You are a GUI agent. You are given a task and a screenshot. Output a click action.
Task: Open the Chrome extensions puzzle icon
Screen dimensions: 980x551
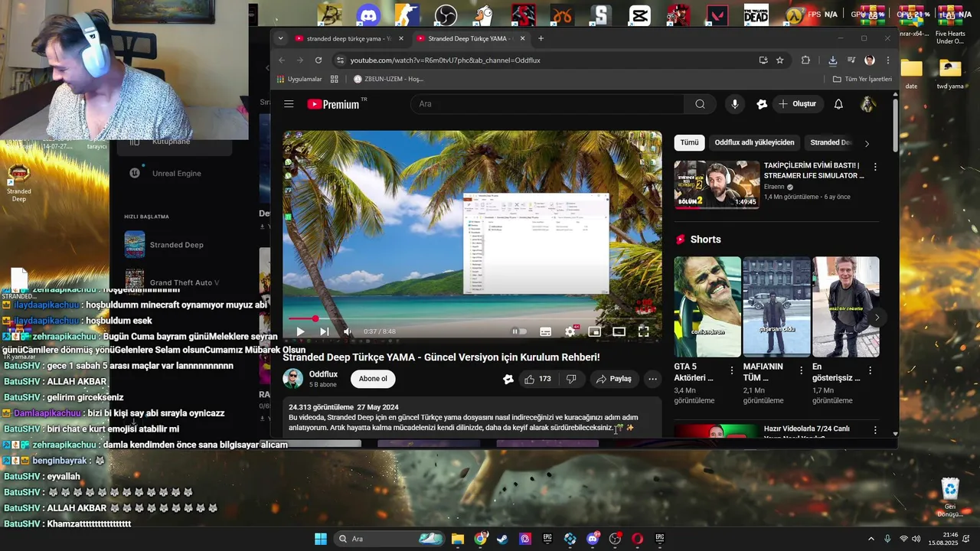click(x=805, y=60)
